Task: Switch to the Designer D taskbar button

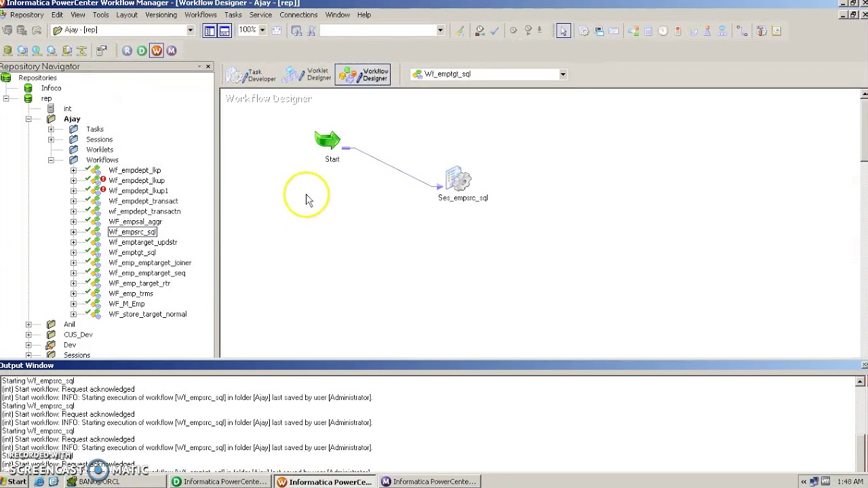Action: [220, 482]
